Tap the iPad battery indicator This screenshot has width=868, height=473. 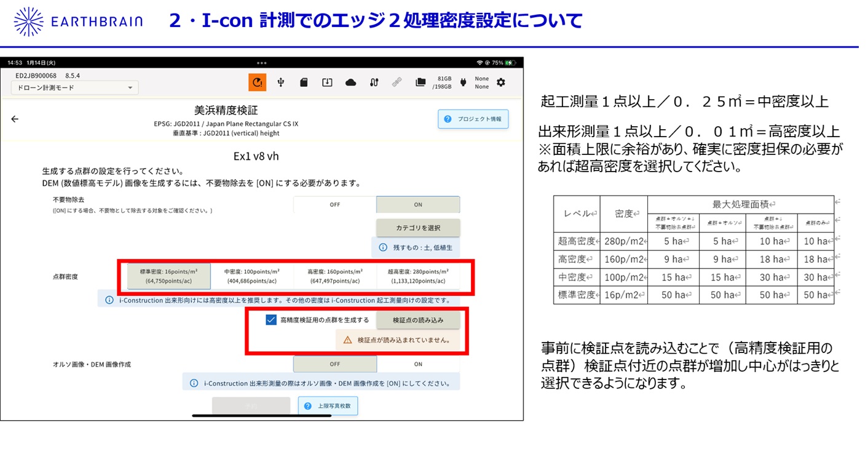coord(510,63)
